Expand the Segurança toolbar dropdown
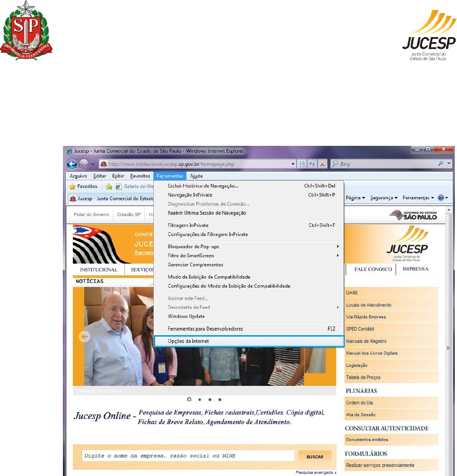The height and width of the screenshot is (476, 457). tap(384, 198)
